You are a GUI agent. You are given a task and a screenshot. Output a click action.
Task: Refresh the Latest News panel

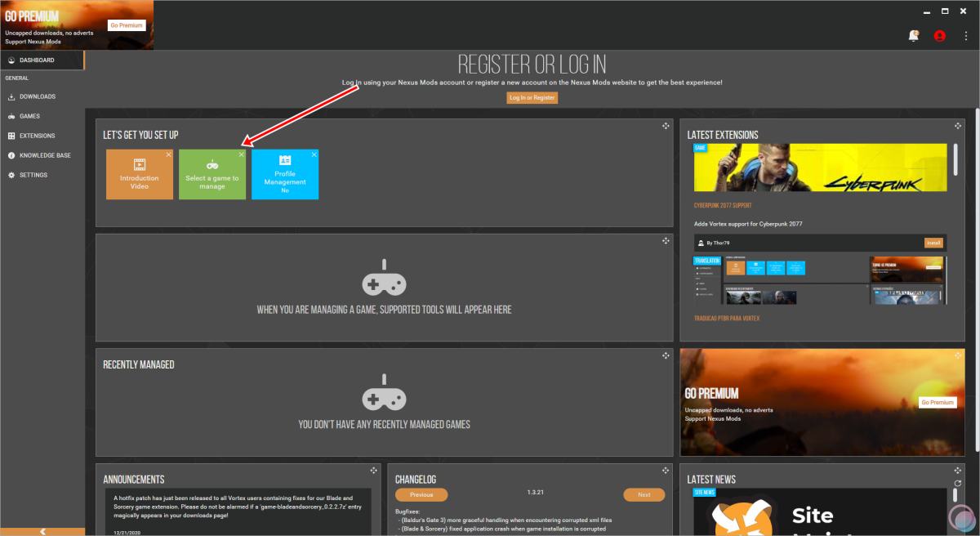[958, 484]
